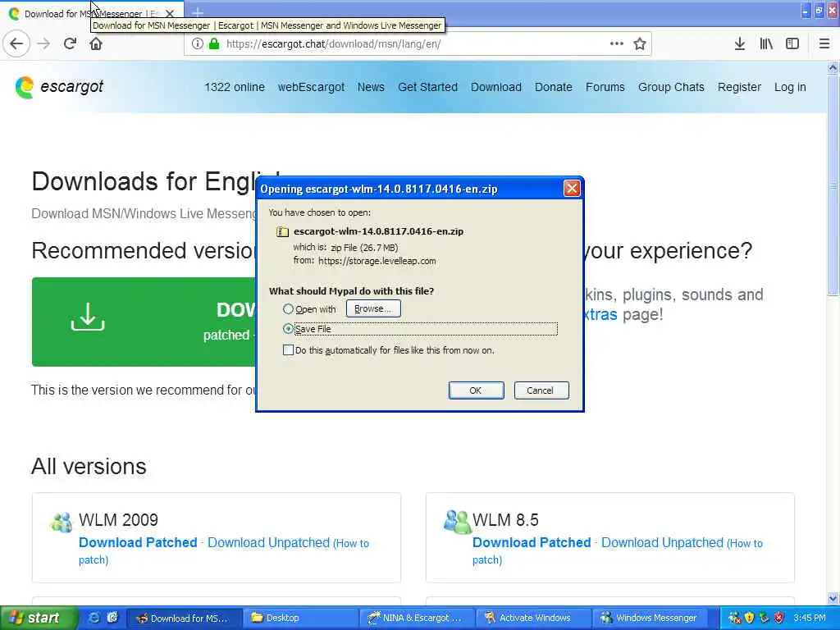Open How to patch for WLM 8.5

tap(745, 543)
